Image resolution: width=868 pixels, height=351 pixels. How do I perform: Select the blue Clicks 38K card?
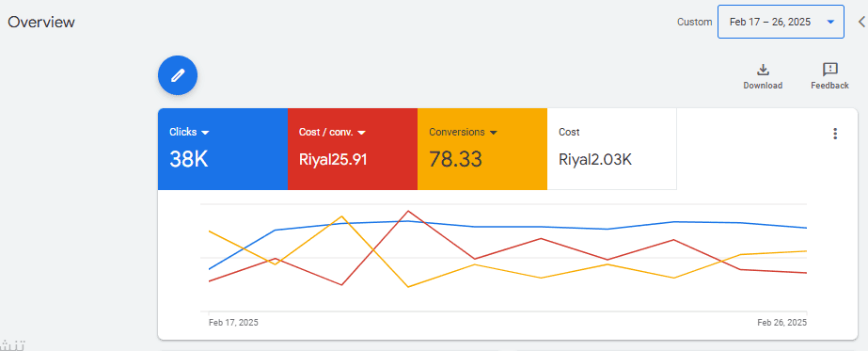point(223,149)
